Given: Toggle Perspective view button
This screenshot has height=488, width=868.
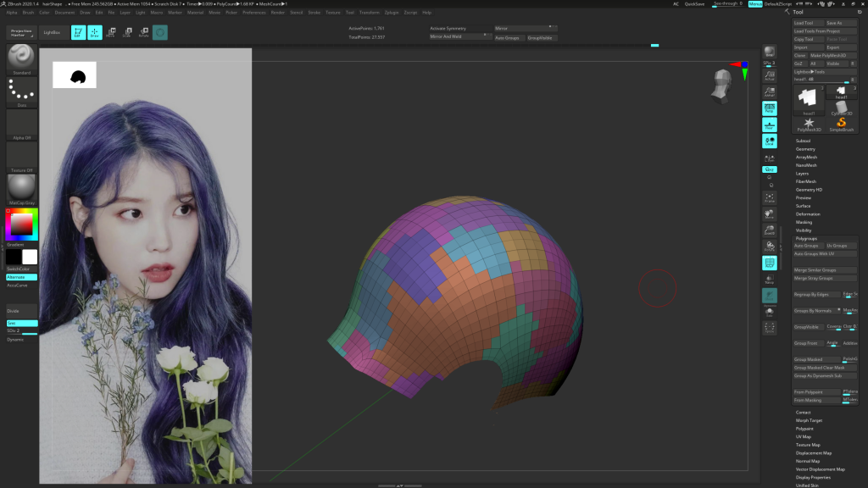Looking at the screenshot, I should point(770,108).
